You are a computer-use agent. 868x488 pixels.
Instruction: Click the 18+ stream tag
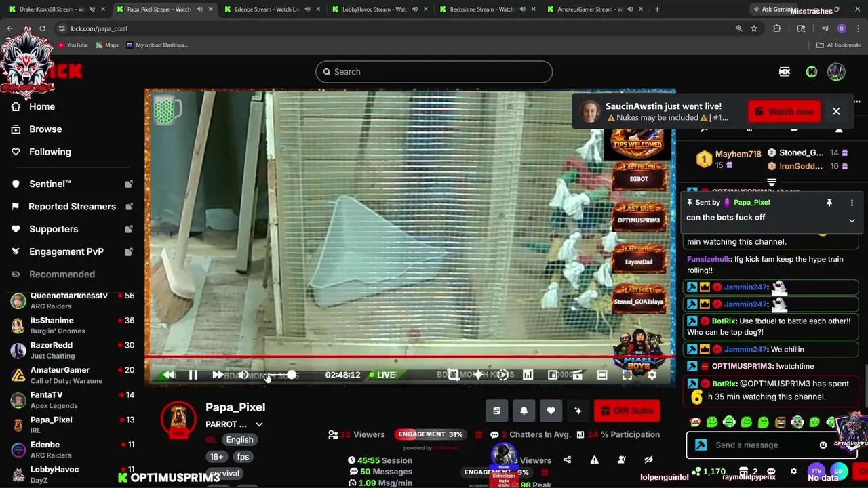coord(216,457)
